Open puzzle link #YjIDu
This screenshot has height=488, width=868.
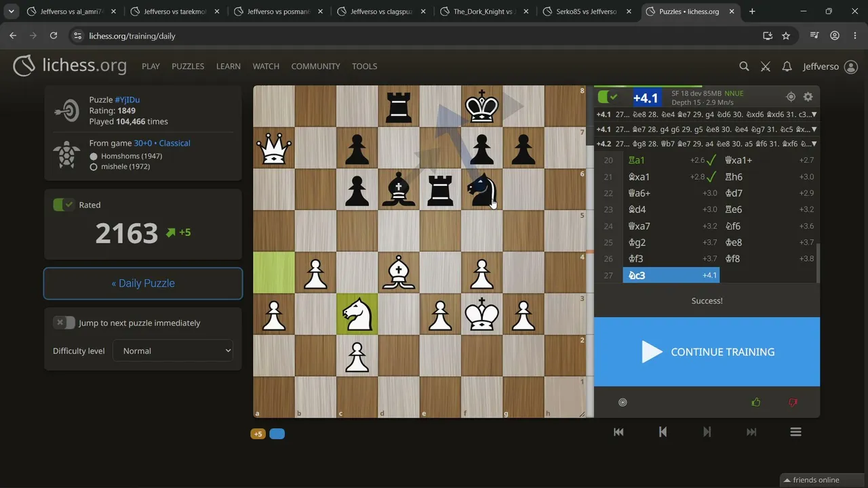[x=127, y=100]
